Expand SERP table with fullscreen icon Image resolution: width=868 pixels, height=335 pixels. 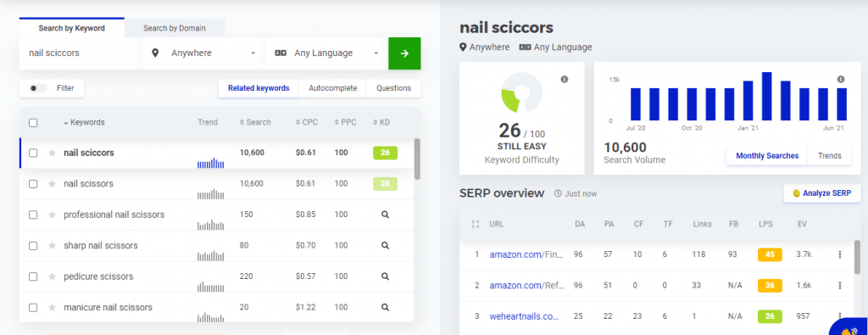(x=475, y=224)
